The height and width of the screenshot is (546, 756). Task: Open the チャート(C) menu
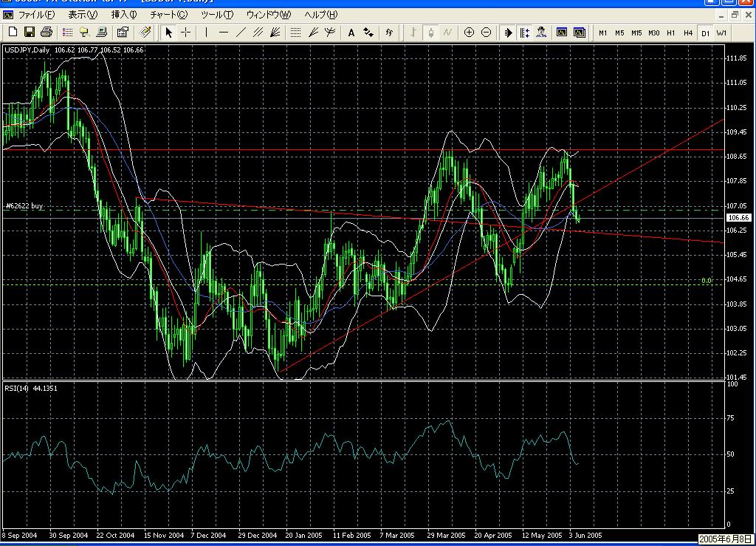[x=168, y=15]
